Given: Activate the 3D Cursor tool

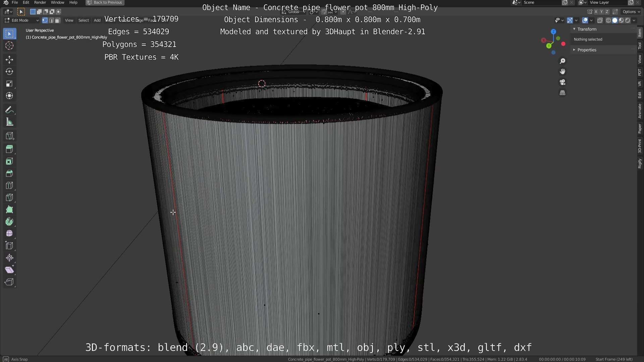Looking at the screenshot, I should pyautogui.click(x=9, y=46).
